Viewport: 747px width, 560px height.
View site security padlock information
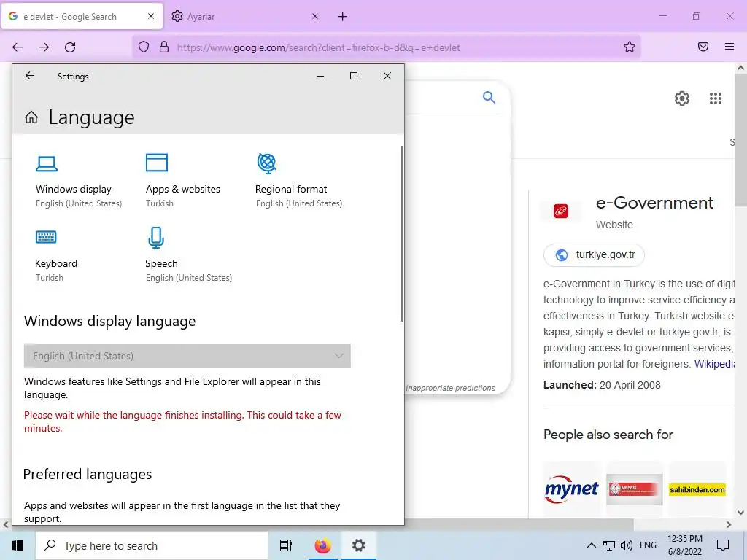(x=164, y=47)
